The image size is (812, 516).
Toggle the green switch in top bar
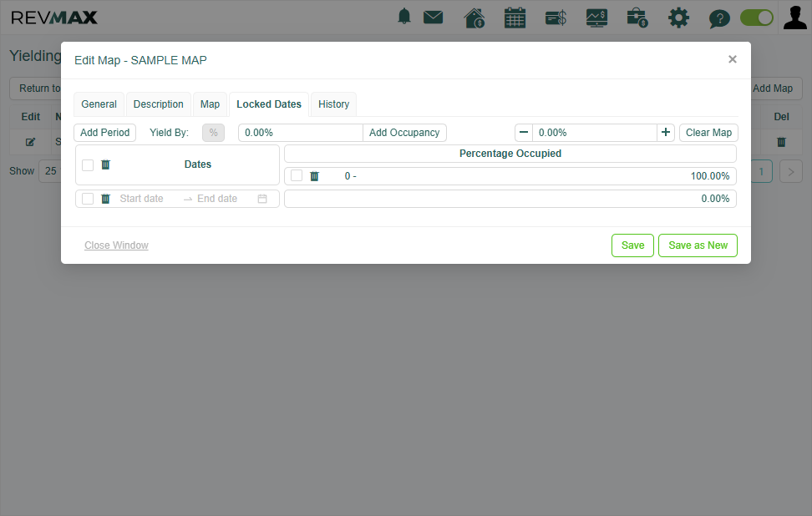point(757,18)
